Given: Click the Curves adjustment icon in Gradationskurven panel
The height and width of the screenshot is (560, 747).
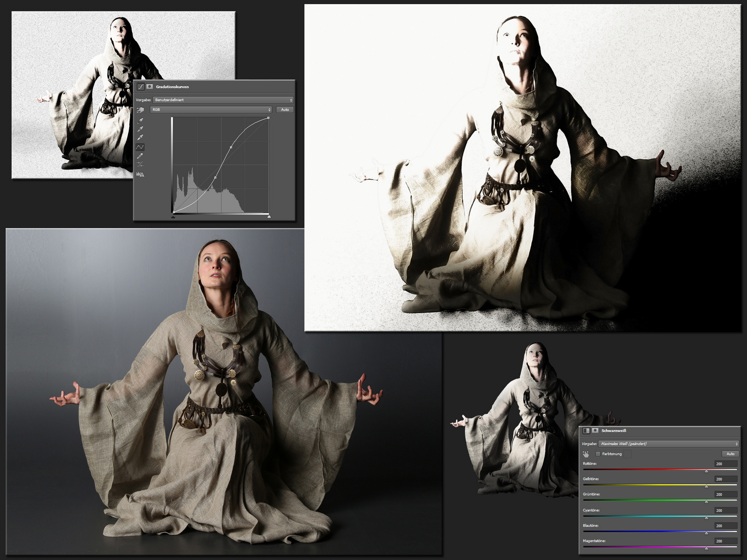Looking at the screenshot, I should (x=141, y=87).
